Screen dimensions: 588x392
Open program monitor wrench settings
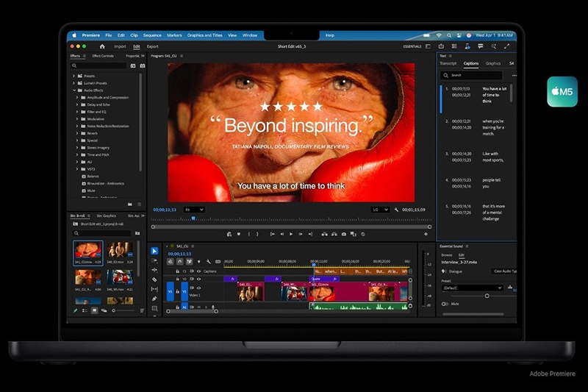pos(396,210)
